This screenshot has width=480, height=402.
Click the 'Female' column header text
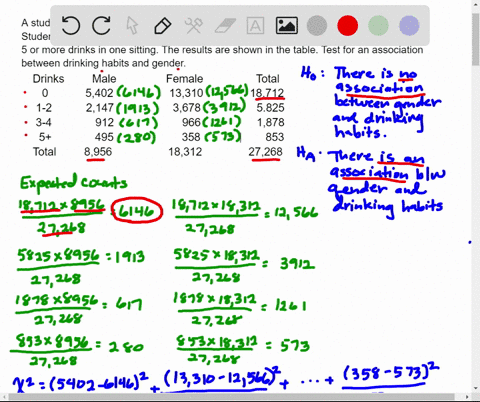tap(184, 79)
